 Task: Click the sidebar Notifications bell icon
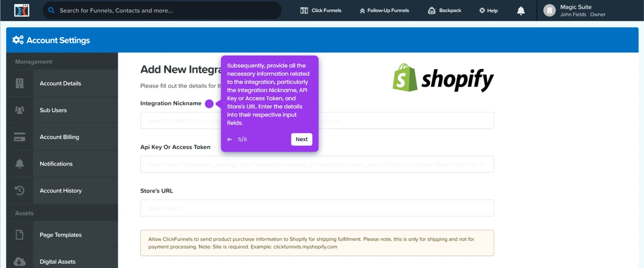(x=20, y=163)
